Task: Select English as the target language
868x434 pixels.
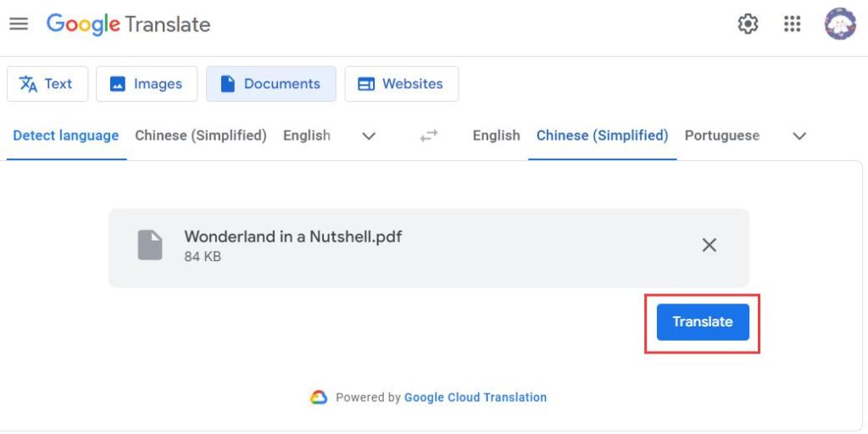Action: 497,136
